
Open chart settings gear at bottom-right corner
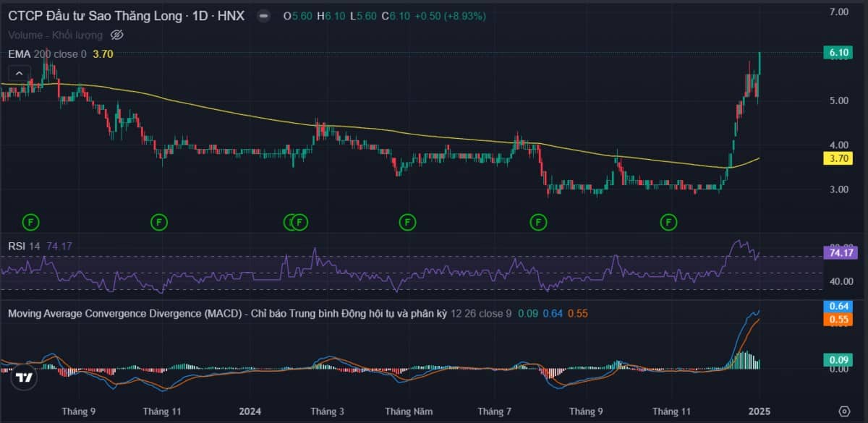coord(843,411)
